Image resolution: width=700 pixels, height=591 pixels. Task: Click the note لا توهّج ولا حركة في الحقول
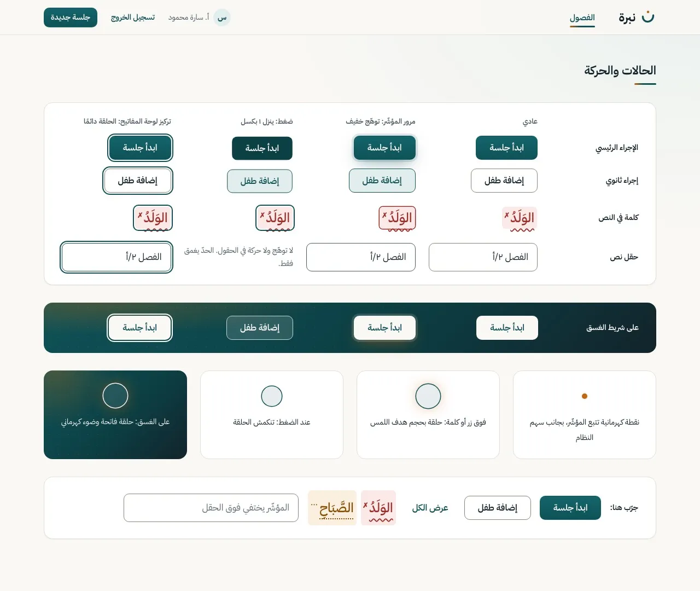coord(238,257)
